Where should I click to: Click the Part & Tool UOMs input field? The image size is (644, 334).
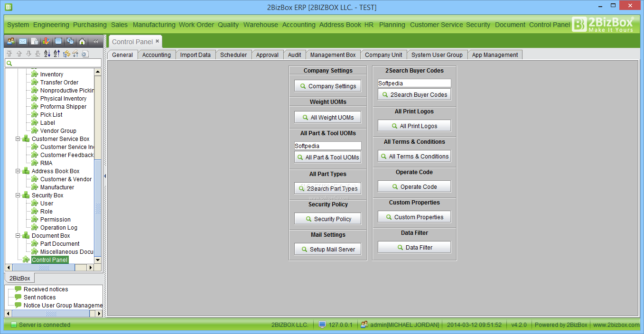[x=327, y=146]
